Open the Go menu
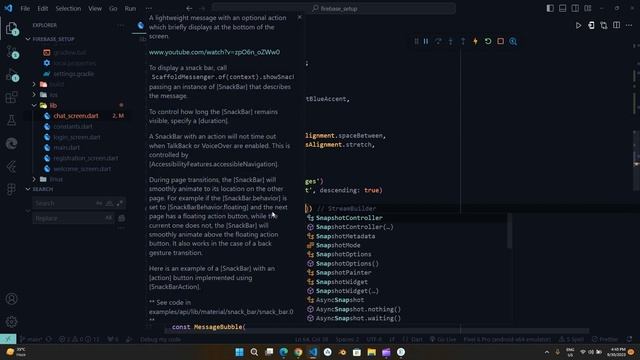Image resolution: width=640 pixels, height=360 pixels. tap(113, 8)
